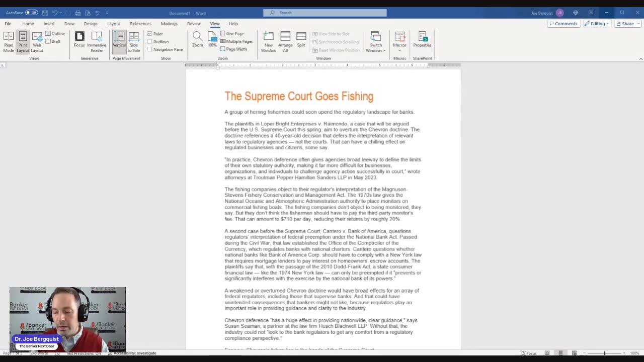This screenshot has height=362, width=644.
Task: Click Focus in the status bar
Action: tap(529, 353)
